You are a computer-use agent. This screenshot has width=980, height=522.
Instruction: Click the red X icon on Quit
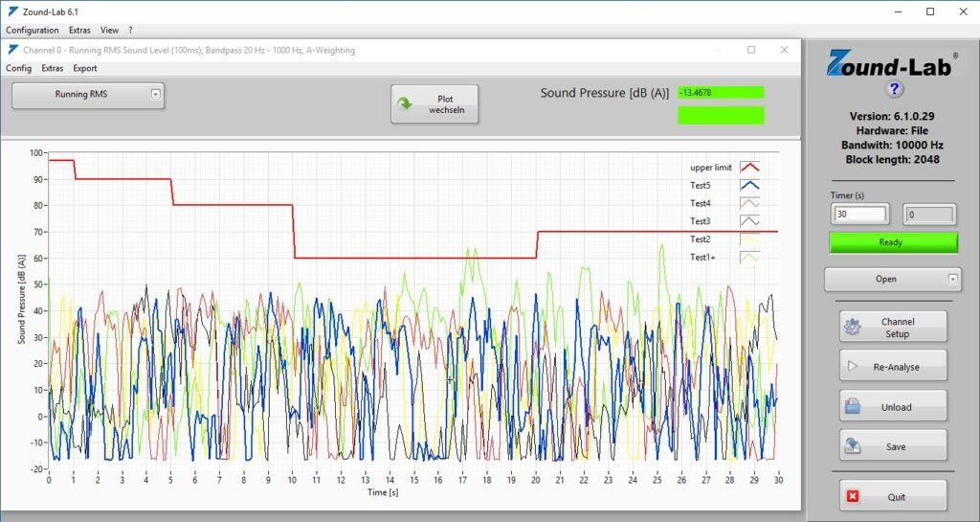(852, 497)
